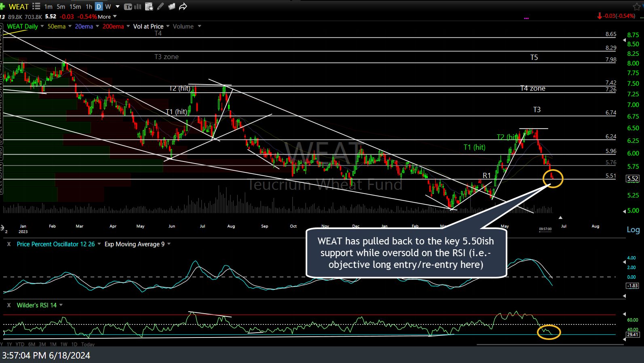Viewport: 644px width, 363px height.
Task: Select the weekly W timeframe
Action: point(108,6)
